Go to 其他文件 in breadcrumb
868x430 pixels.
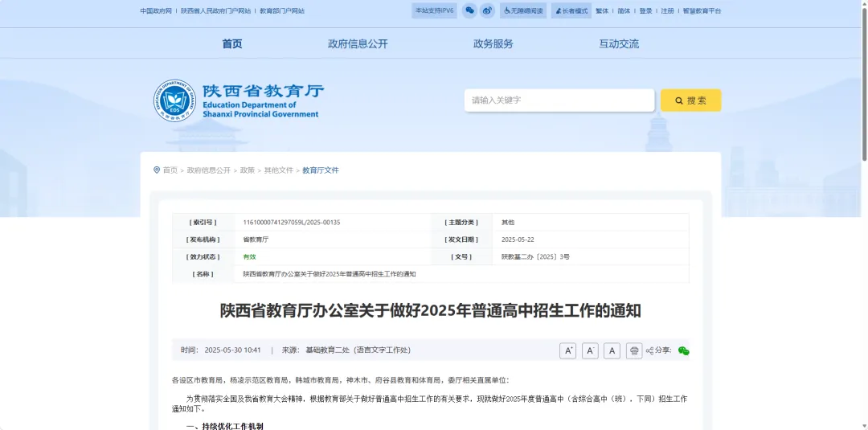(278, 170)
